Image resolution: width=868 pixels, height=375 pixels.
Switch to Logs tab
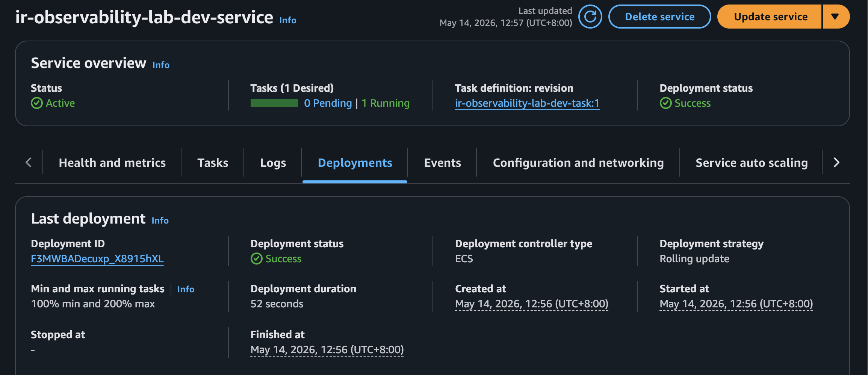[273, 163]
